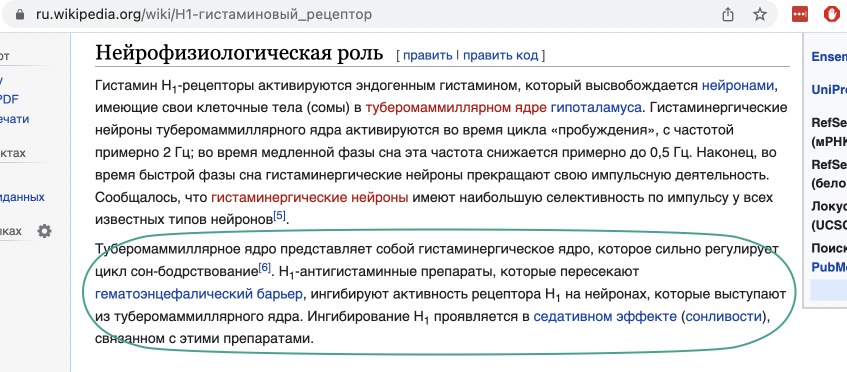Click the address bar URL text
The height and width of the screenshot is (372, 847).
(204, 15)
